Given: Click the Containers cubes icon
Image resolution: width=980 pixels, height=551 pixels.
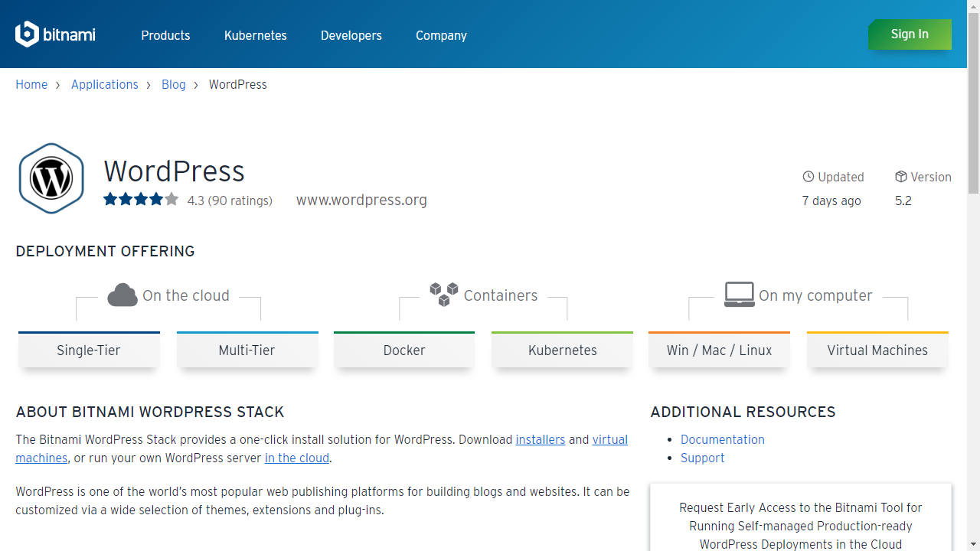Looking at the screenshot, I should pyautogui.click(x=444, y=294).
